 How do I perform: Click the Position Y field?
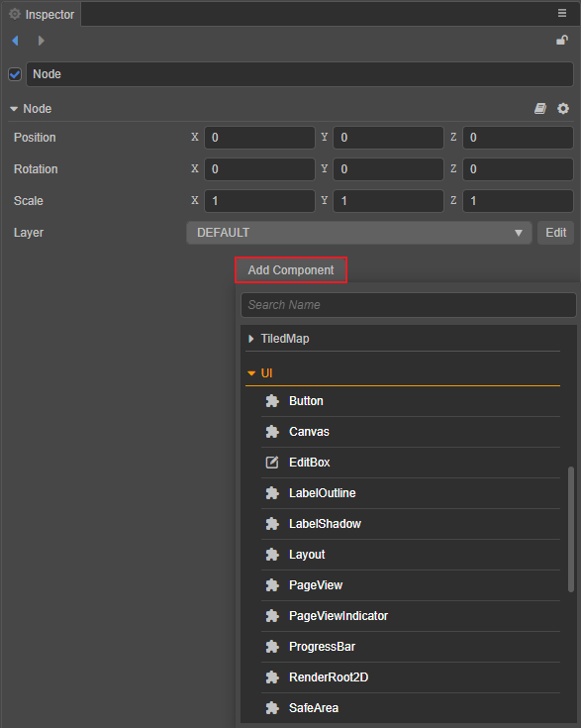tap(388, 138)
